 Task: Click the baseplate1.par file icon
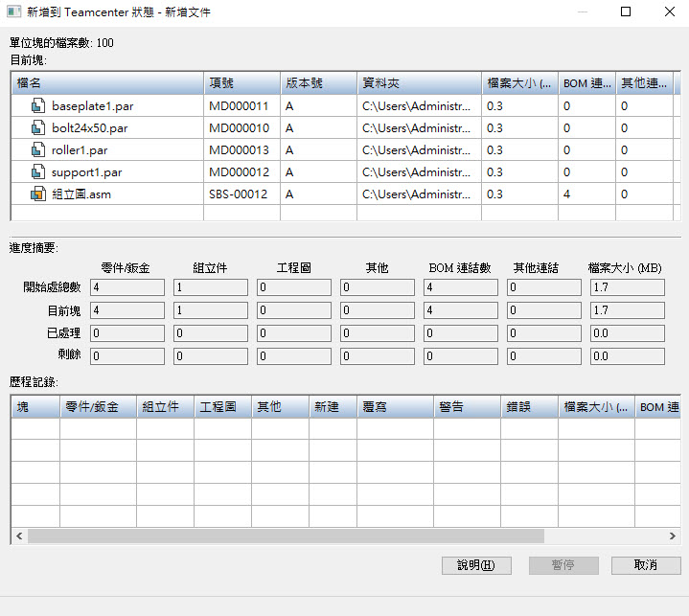pyautogui.click(x=38, y=106)
